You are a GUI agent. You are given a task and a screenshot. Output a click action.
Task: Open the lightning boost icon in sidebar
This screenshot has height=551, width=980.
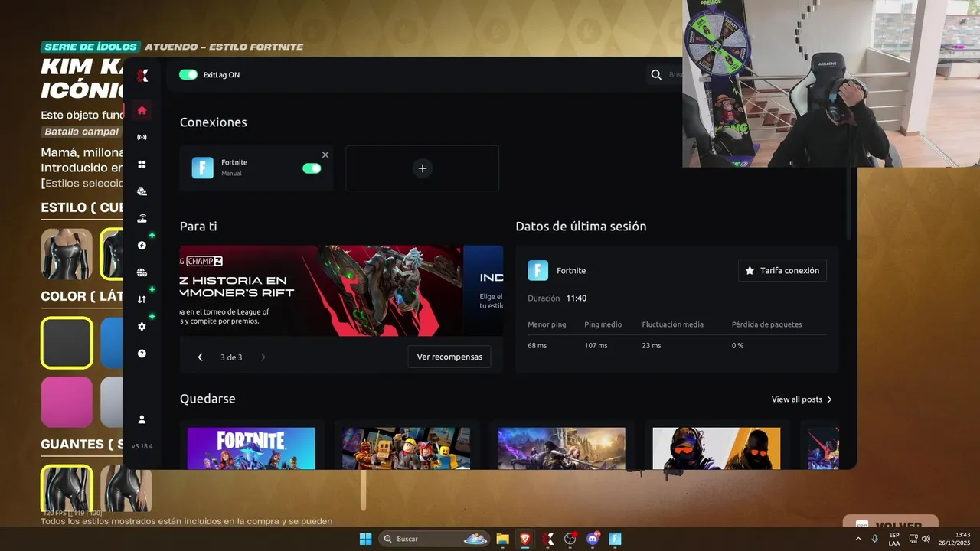click(142, 246)
